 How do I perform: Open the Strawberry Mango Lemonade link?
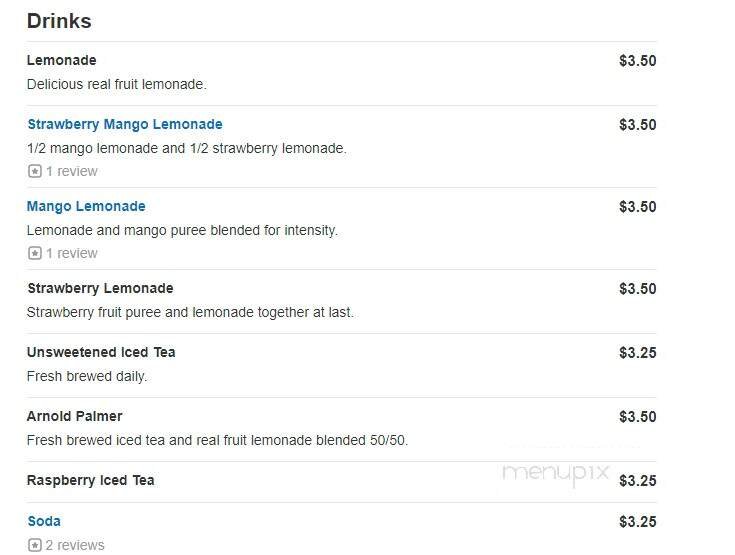point(124,125)
